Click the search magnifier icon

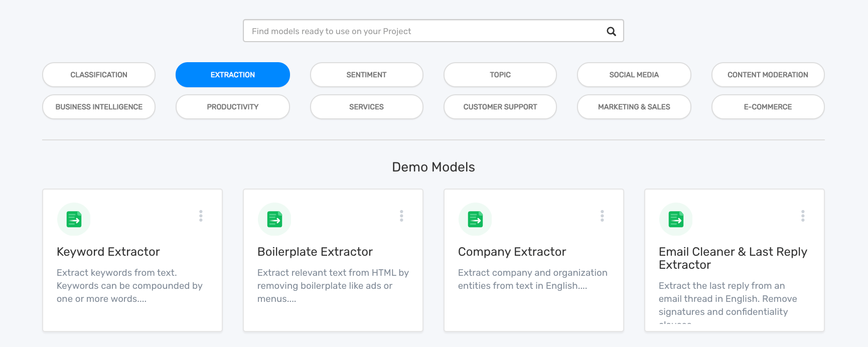point(611,31)
